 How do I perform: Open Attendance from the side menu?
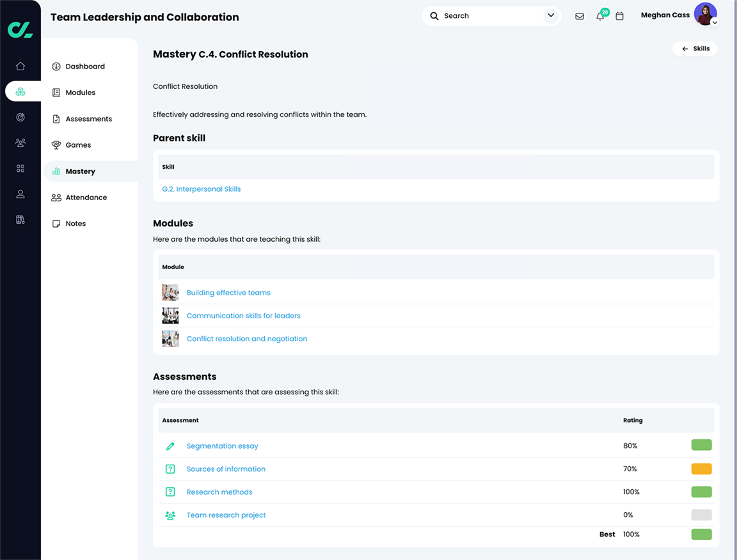click(86, 197)
